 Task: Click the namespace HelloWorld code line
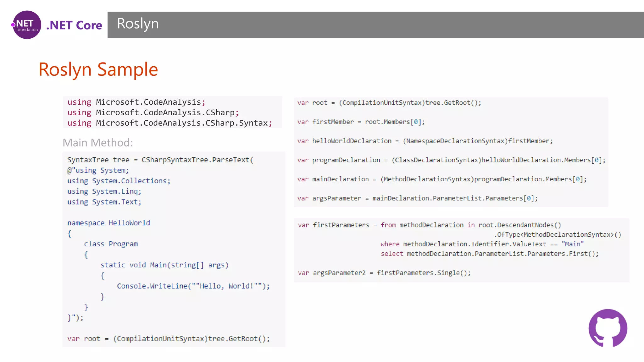tap(108, 223)
